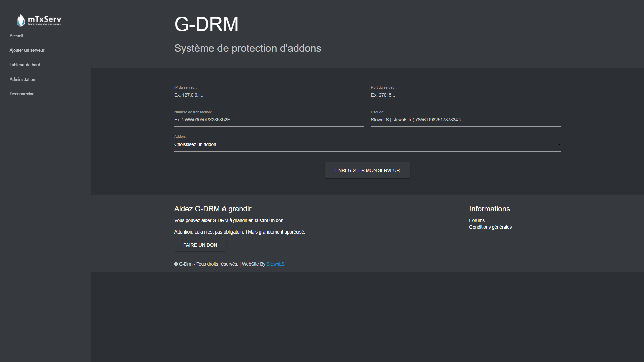Viewport: 644px width, 362px height.
Task: Click the 'Vous pouvez aider G-DRM' text
Action: [x=229, y=220]
